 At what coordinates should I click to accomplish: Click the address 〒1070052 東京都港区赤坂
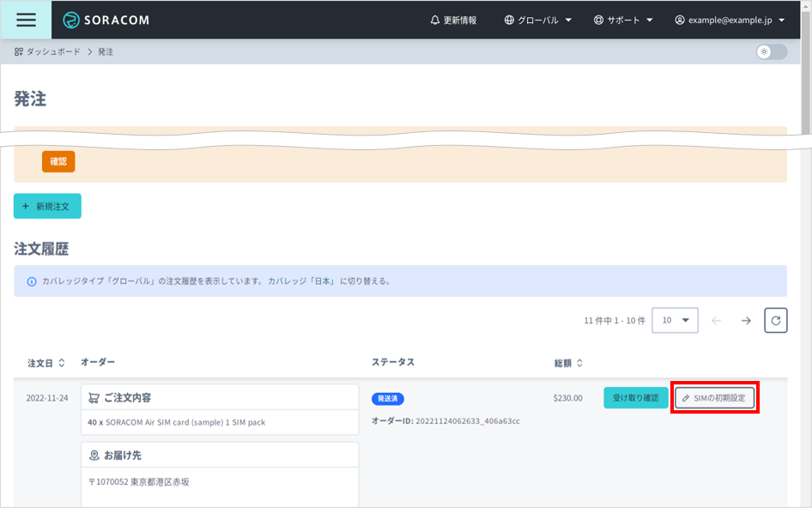click(x=139, y=482)
